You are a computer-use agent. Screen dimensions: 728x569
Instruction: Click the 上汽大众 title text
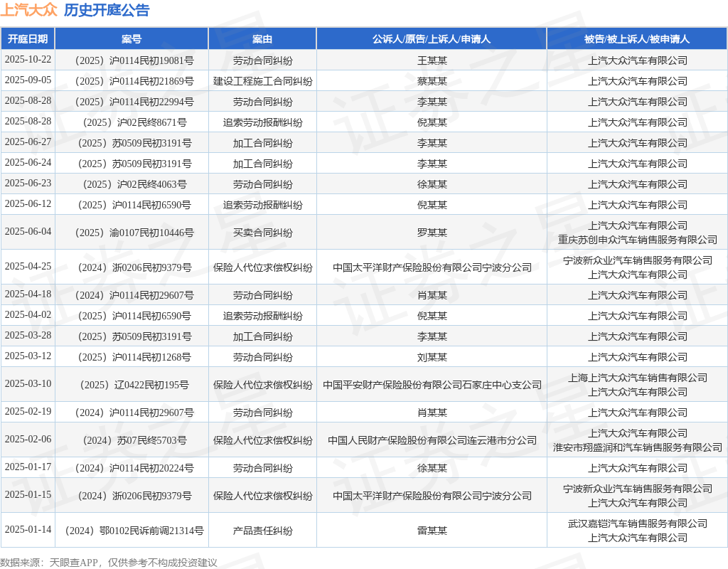click(x=28, y=10)
